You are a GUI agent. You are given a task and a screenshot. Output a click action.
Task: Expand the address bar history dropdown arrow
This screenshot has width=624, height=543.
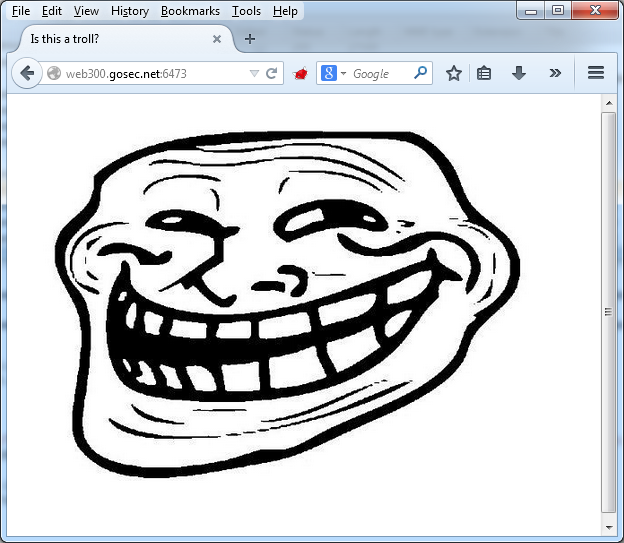click(x=254, y=74)
